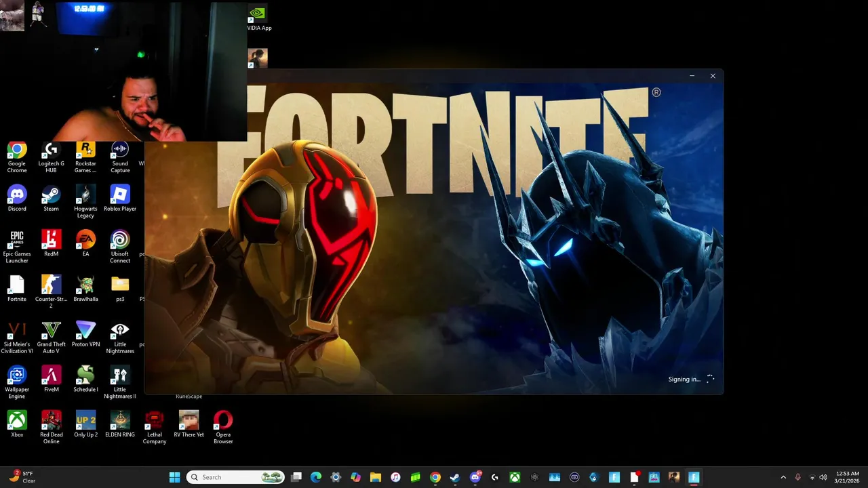The width and height of the screenshot is (868, 488).
Task: Open the Counter-Strike 2 desktop shortcut
Action: point(51,292)
